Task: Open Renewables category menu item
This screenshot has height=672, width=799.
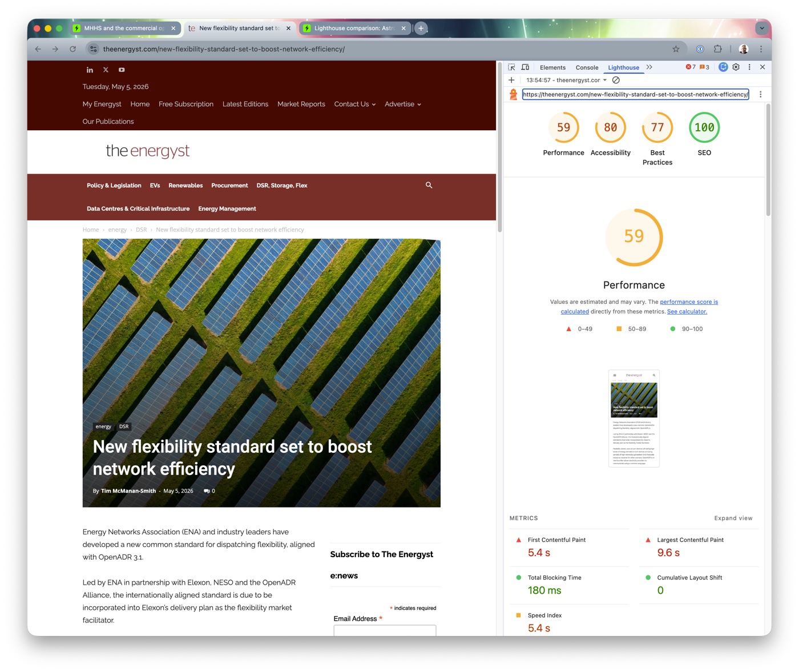Action: pos(185,186)
